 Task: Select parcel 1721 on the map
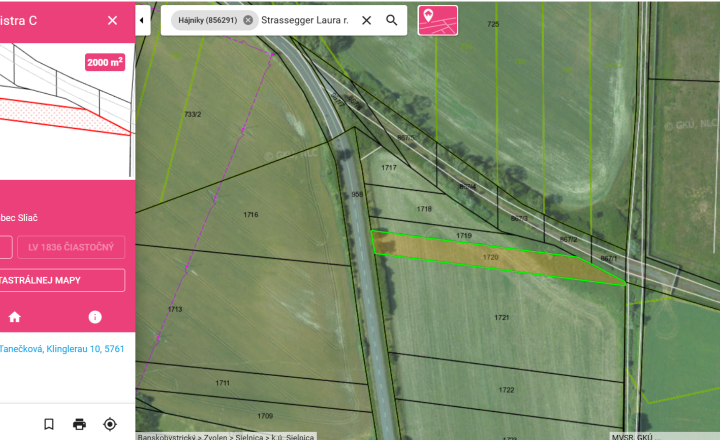501,317
